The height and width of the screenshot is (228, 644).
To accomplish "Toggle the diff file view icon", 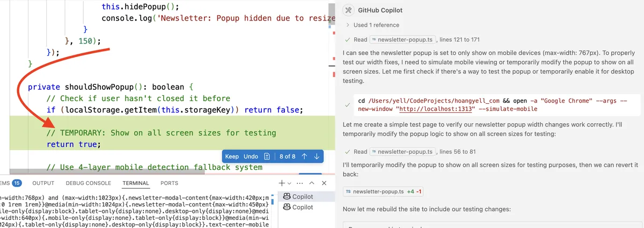I will [x=267, y=156].
